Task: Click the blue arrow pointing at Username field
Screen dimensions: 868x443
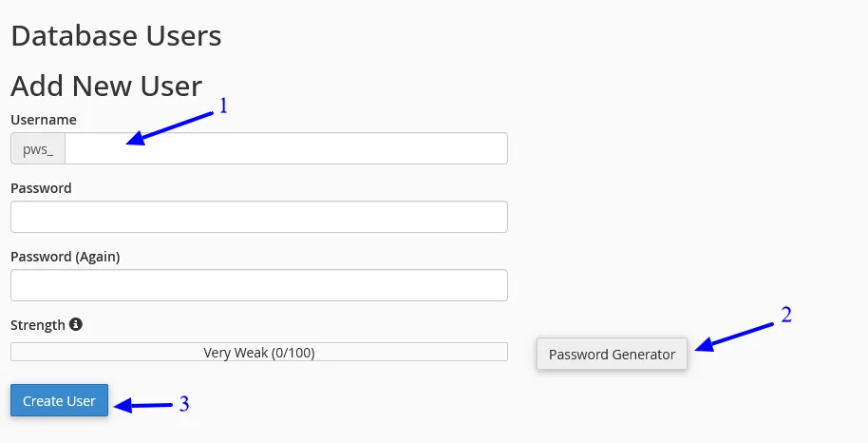Action: coord(170,128)
